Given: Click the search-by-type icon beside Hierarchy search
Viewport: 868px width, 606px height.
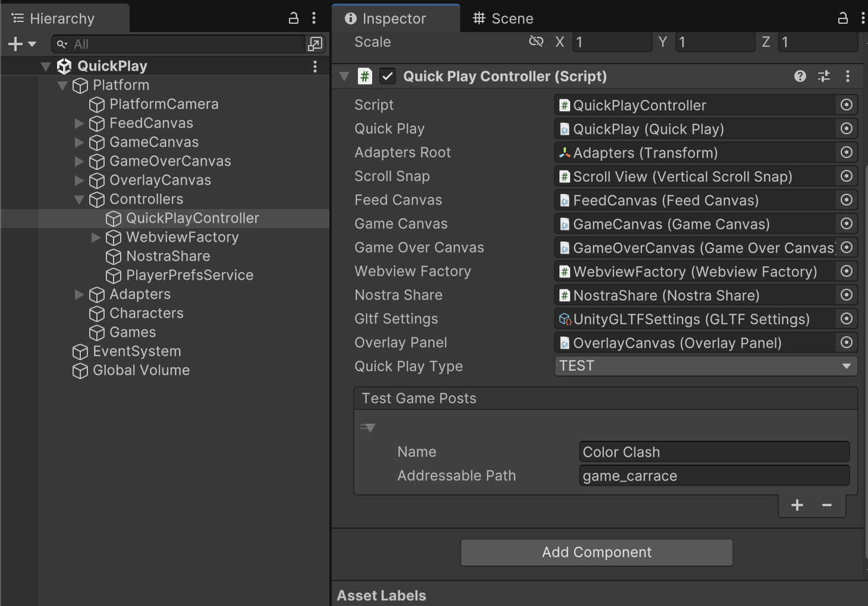Looking at the screenshot, I should [315, 44].
